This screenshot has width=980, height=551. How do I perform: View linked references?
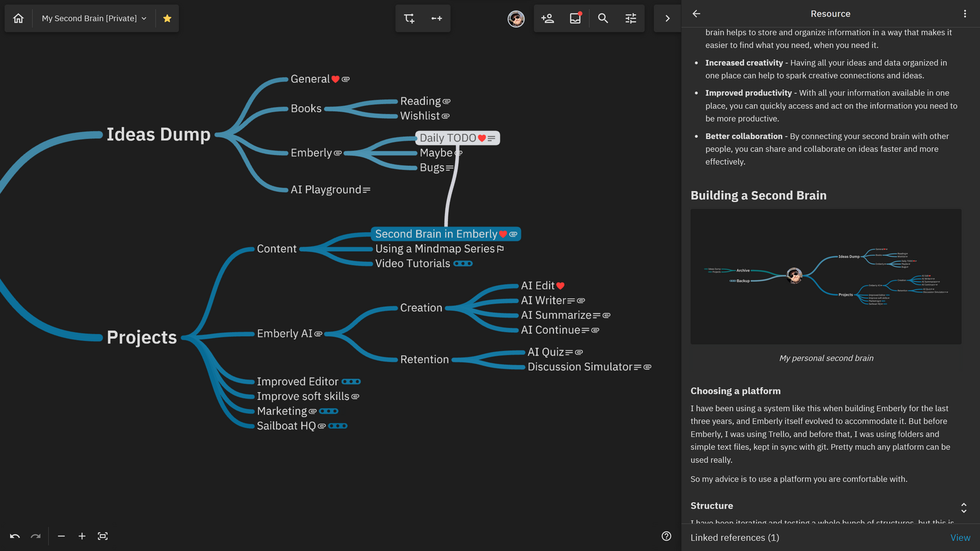pyautogui.click(x=960, y=538)
